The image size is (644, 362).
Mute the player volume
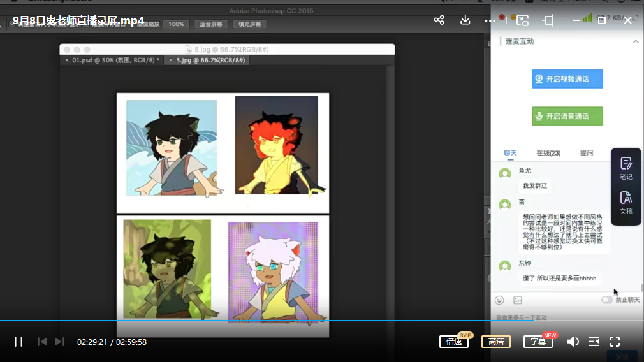(573, 342)
